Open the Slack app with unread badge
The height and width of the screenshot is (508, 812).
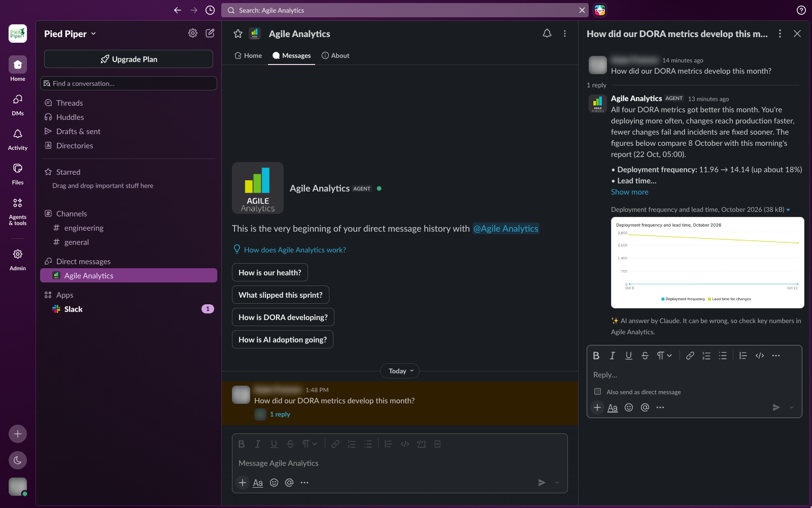coord(128,309)
